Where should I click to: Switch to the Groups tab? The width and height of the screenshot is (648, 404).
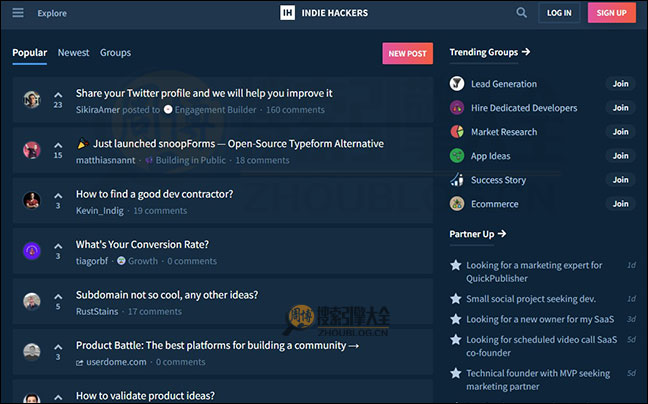pyautogui.click(x=115, y=52)
